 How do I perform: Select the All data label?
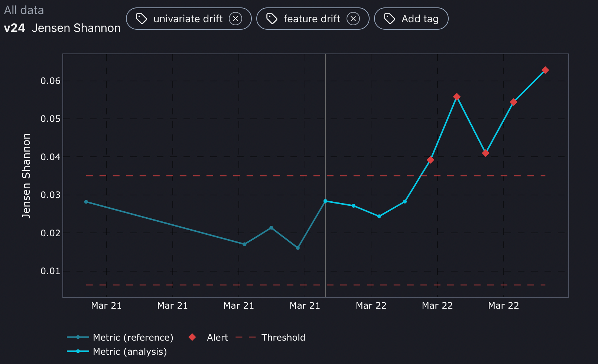pos(24,10)
